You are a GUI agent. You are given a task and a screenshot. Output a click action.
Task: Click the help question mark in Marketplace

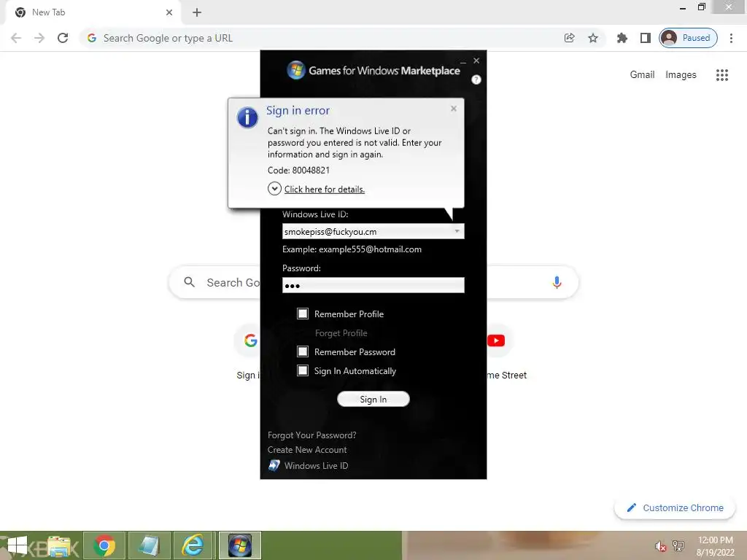tap(476, 79)
